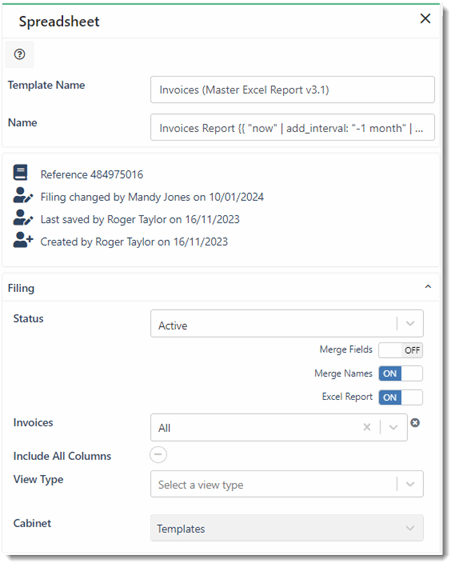Click the Include All Columns label
Image resolution: width=455 pixels, height=567 pixels.
pyautogui.click(x=62, y=456)
